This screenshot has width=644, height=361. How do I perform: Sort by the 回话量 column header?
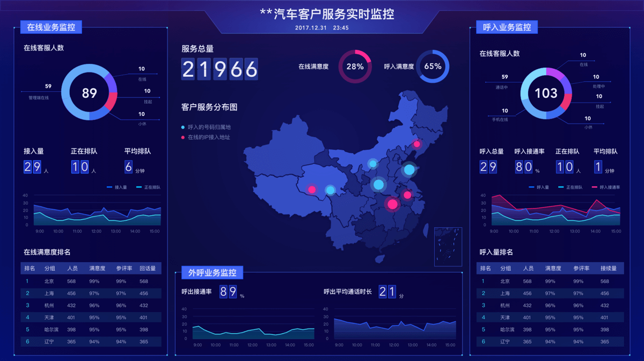point(147,268)
